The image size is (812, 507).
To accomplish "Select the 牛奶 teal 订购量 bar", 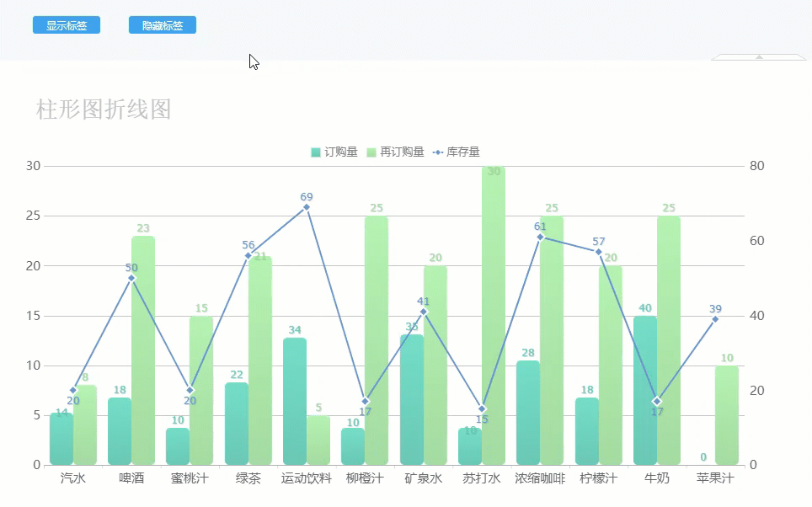I will pos(645,392).
